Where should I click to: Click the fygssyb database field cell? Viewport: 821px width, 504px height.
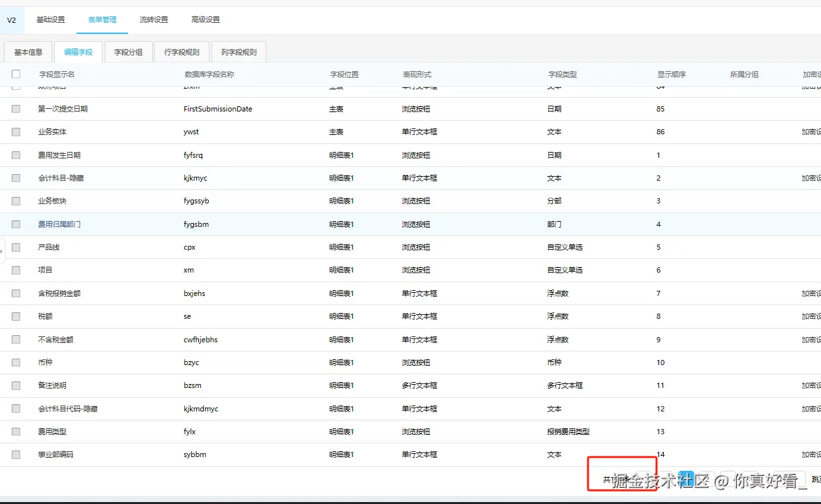click(196, 201)
